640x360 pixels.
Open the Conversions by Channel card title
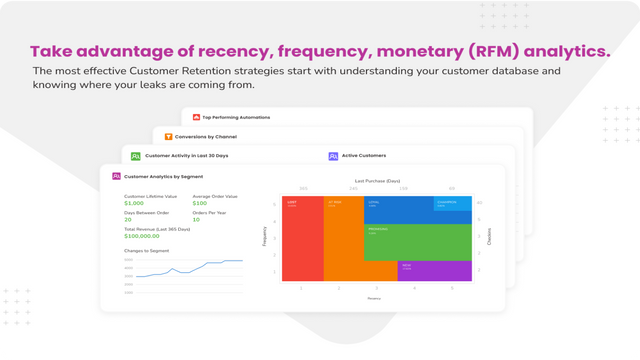pos(206,137)
